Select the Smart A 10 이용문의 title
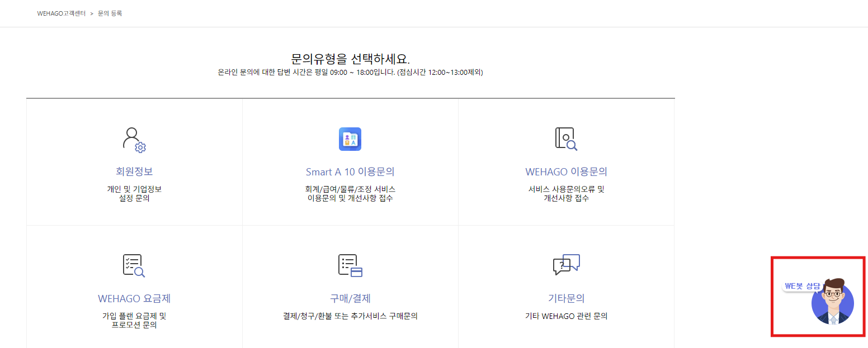This screenshot has height=348, width=868. click(350, 171)
